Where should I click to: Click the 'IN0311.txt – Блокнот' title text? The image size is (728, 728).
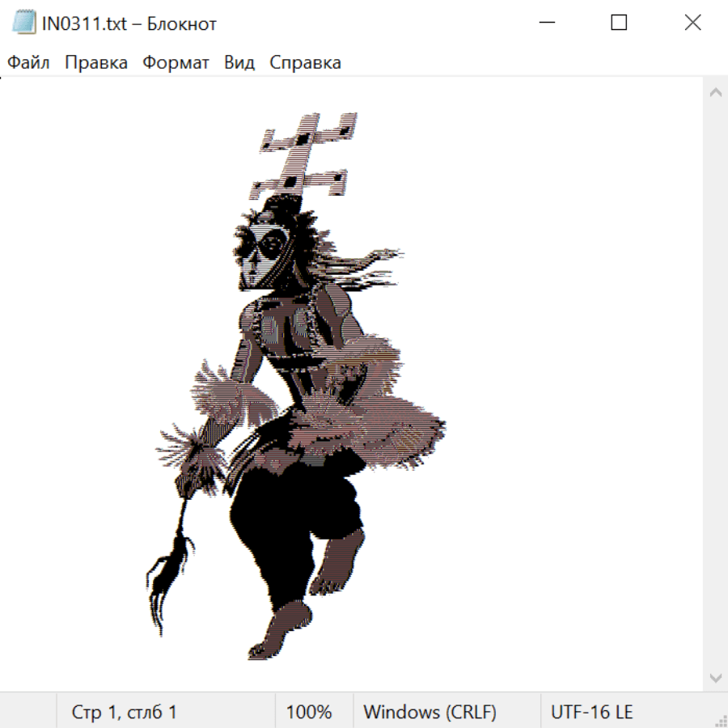(x=129, y=23)
